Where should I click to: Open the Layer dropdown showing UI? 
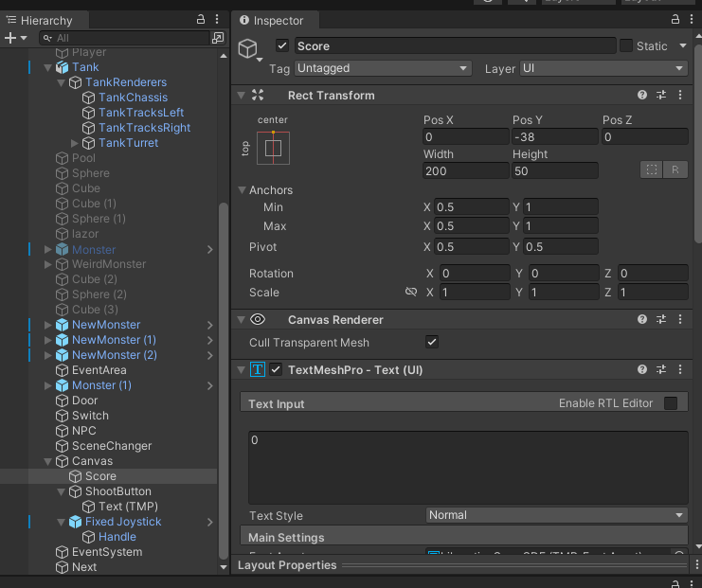tap(603, 68)
